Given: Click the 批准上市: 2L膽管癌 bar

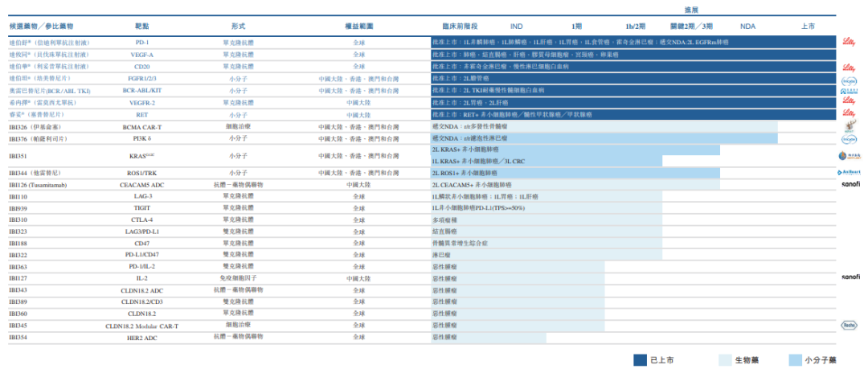Looking at the screenshot, I should [633, 79].
